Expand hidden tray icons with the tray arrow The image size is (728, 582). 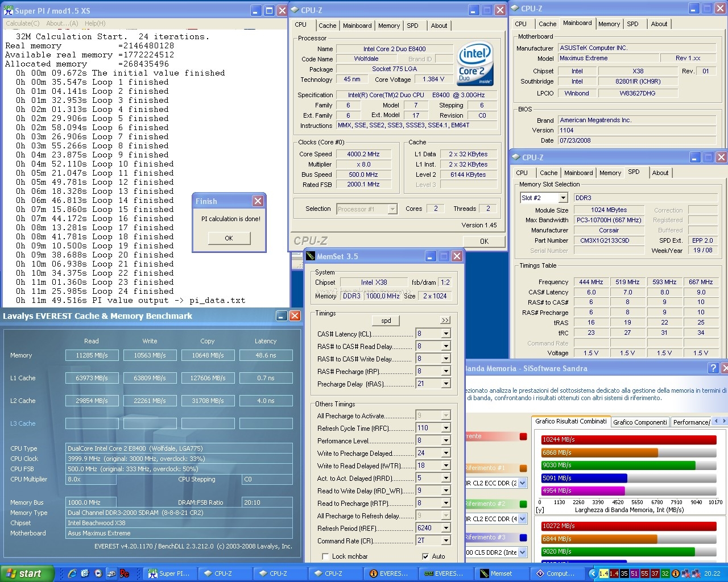coord(593,573)
